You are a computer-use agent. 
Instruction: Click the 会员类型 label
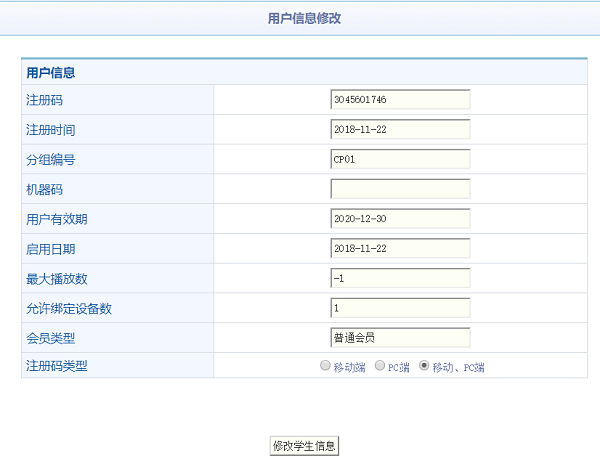pos(51,339)
